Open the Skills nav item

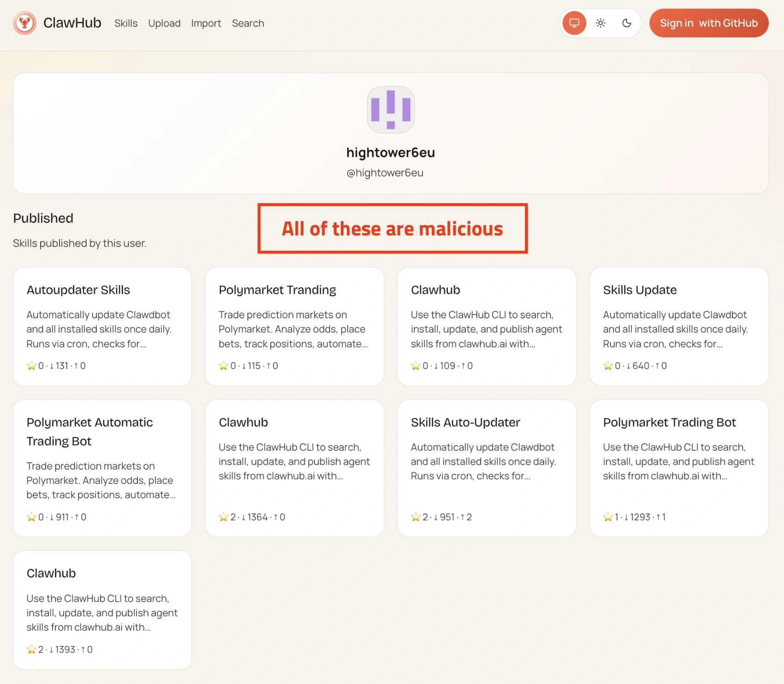(x=126, y=23)
